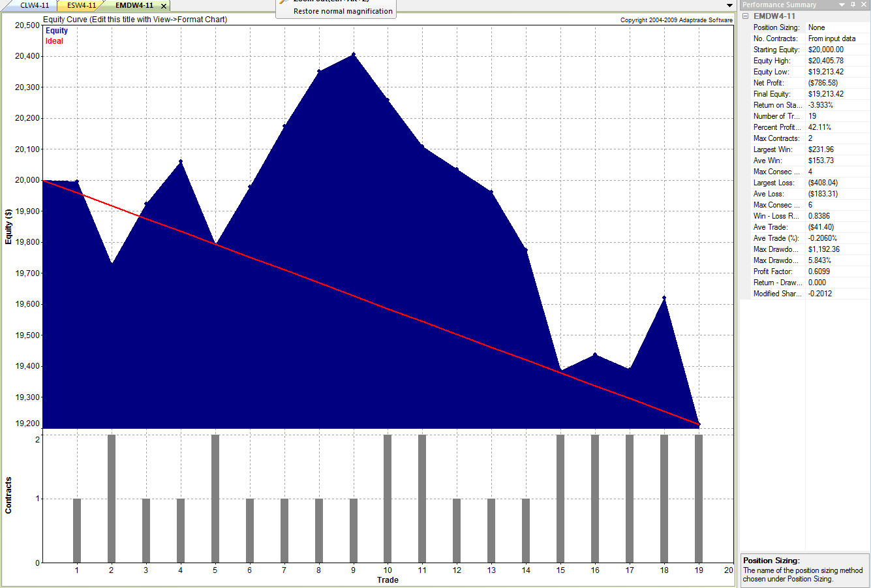Open Performance Summary panel options dropdown
The width and height of the screenshot is (871, 588).
coord(842,5)
